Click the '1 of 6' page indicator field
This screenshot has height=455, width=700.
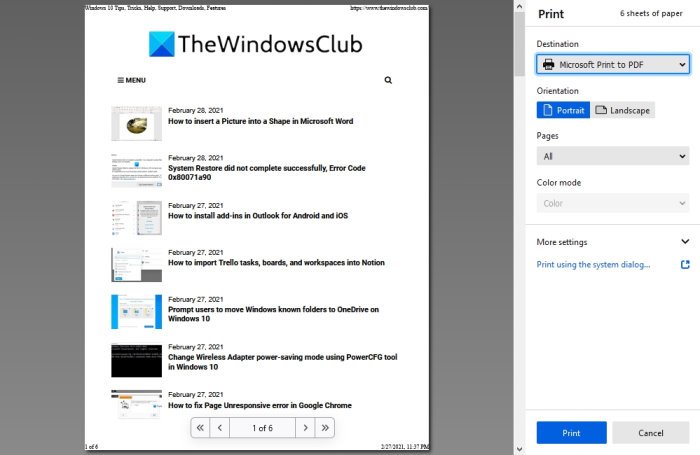pyautogui.click(x=262, y=428)
